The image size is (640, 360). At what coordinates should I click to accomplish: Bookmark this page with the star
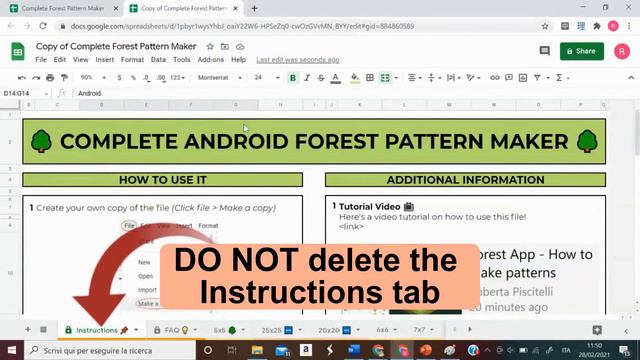544,26
